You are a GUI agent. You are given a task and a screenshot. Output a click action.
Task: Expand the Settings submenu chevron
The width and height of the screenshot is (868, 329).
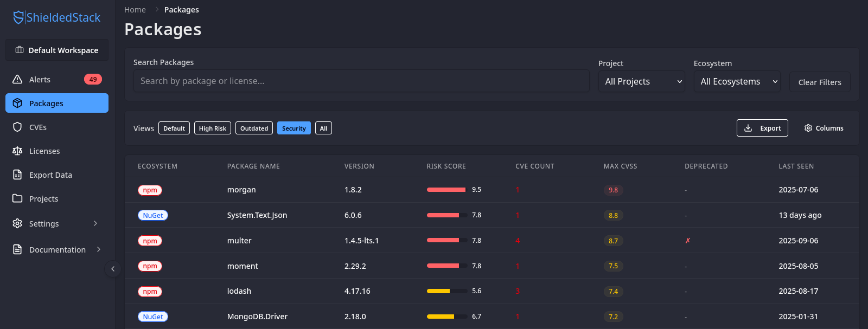tap(95, 223)
